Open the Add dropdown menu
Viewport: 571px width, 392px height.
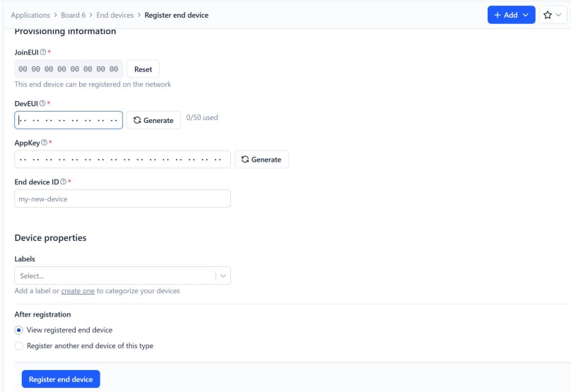coord(511,15)
